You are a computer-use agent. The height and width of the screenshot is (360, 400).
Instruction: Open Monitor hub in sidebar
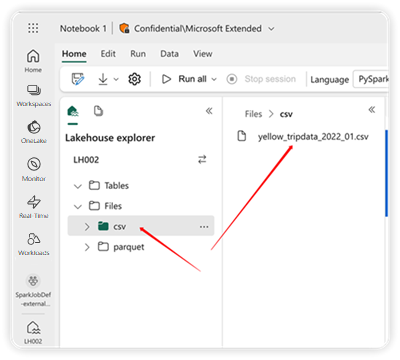[34, 169]
